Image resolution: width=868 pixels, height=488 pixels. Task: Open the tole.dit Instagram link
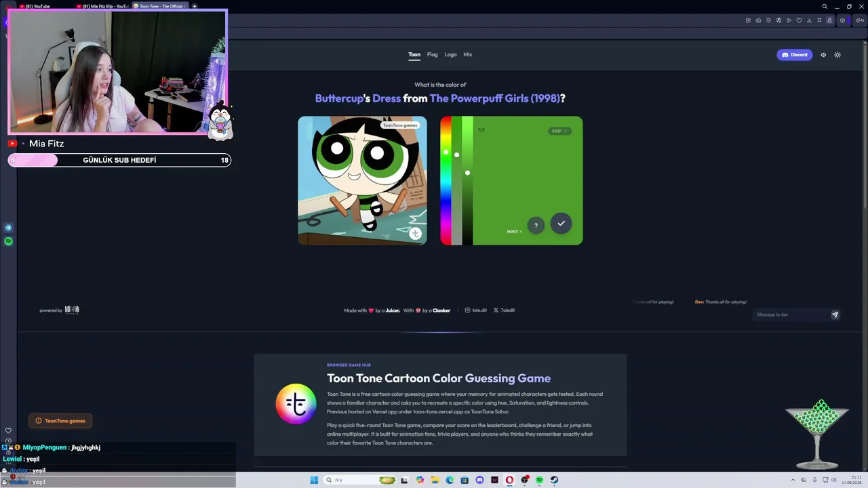tap(476, 310)
